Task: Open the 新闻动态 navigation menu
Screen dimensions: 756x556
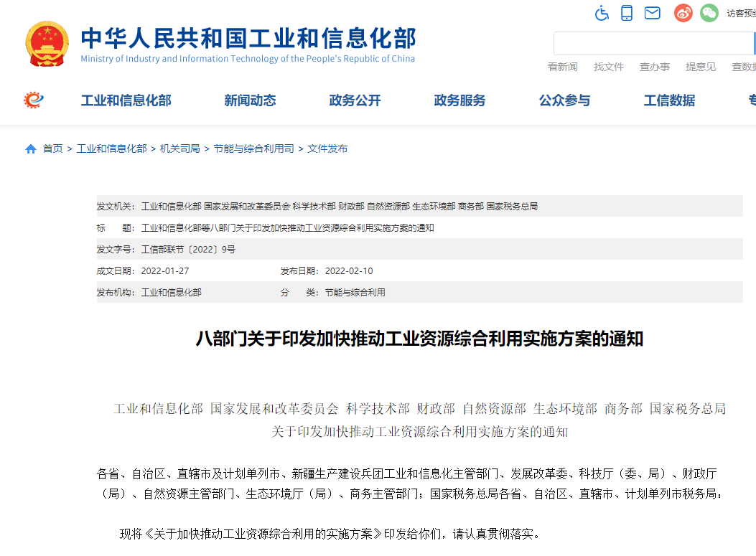Action: [x=248, y=100]
